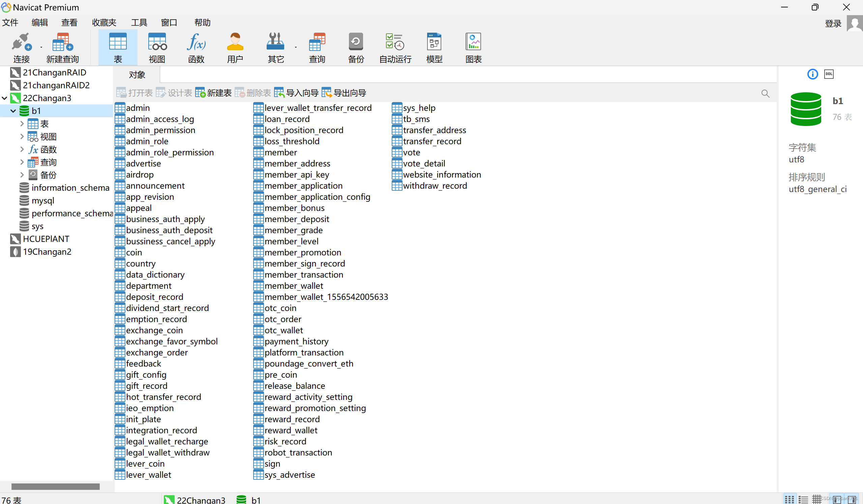Switch to list view mode in status bar
The height and width of the screenshot is (504, 863).
pos(803,500)
